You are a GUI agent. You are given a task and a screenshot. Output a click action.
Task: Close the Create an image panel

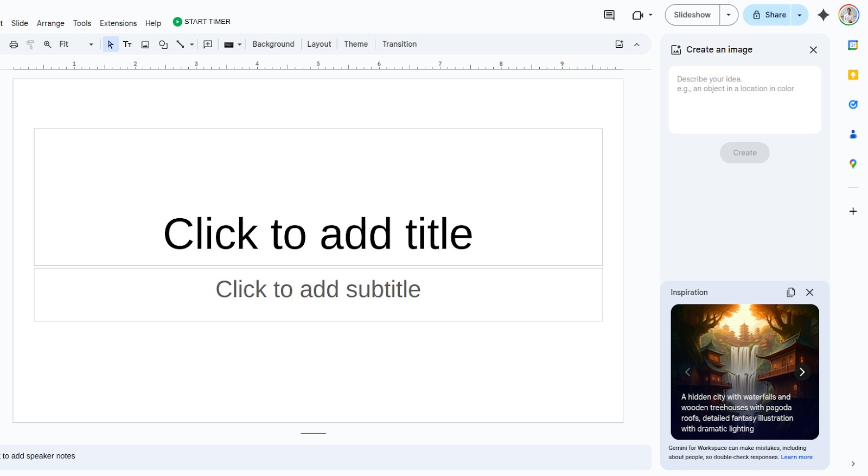coord(813,50)
